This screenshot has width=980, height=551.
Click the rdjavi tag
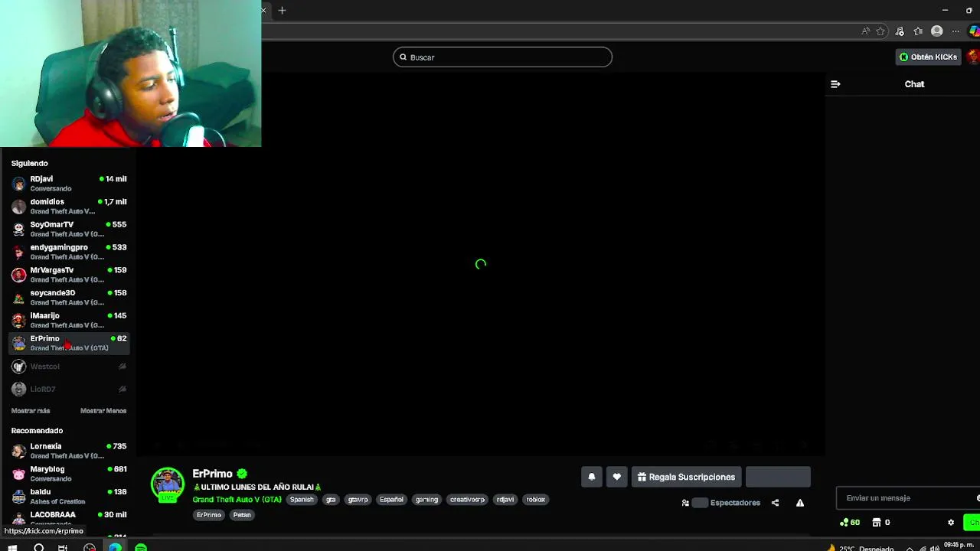tap(505, 500)
